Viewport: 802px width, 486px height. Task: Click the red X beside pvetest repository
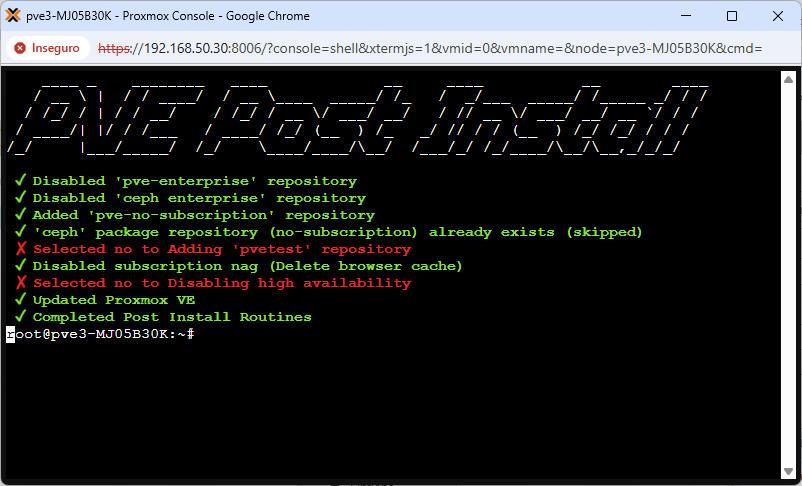(x=21, y=249)
